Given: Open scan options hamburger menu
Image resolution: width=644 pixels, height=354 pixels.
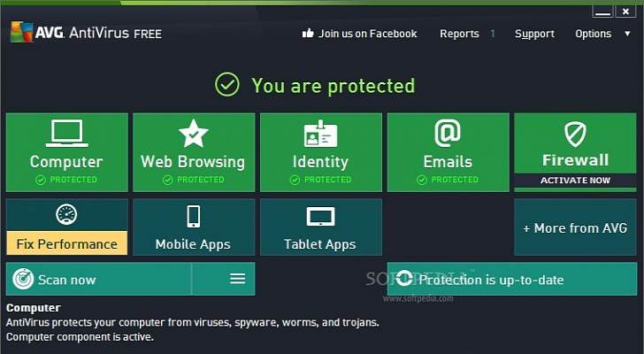Looking at the screenshot, I should coord(237,279).
